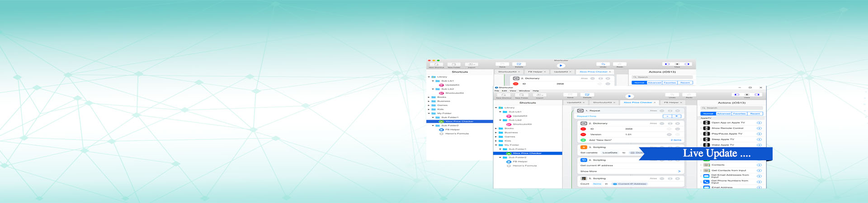Click the New Shortcut toolbar icon in the front window
The width and height of the screenshot is (868, 203).
tap(503, 95)
